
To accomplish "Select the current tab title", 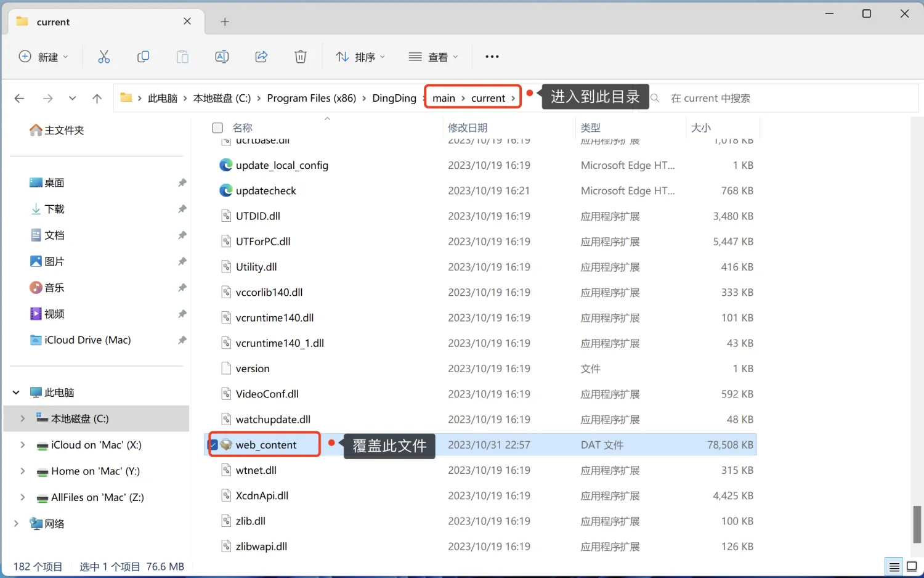I will pos(53,22).
